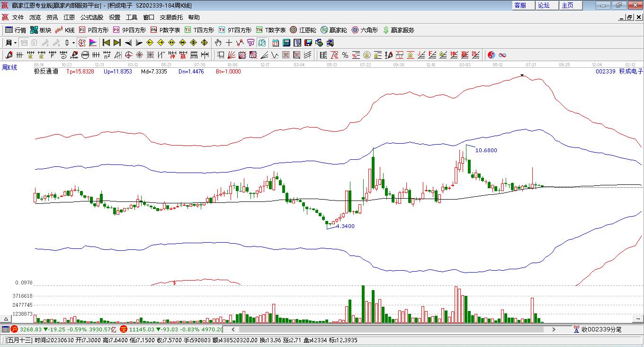Click the 沪 Shanghai index badge
644x347 pixels.
pyautogui.click(x=14, y=329)
